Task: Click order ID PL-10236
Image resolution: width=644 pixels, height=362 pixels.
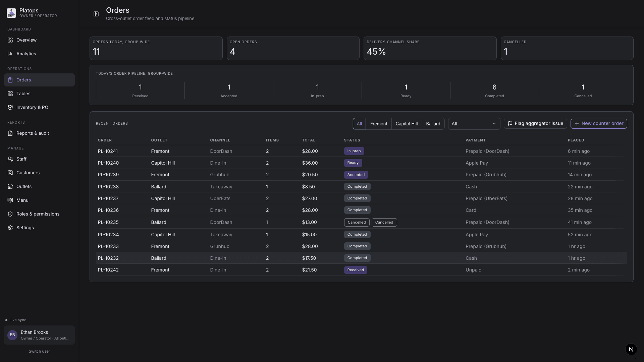Action: pyautogui.click(x=108, y=210)
